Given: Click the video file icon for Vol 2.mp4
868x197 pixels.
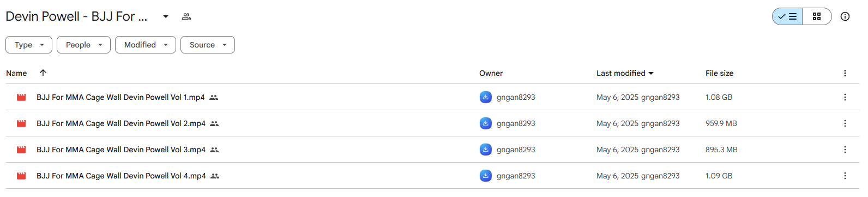Looking at the screenshot, I should [21, 123].
